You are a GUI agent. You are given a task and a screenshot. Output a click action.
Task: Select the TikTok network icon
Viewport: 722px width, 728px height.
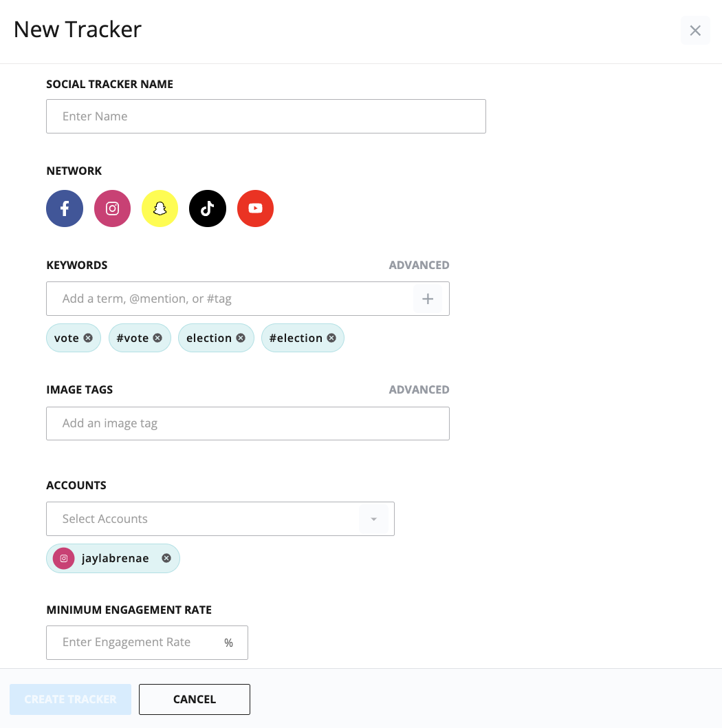208,208
